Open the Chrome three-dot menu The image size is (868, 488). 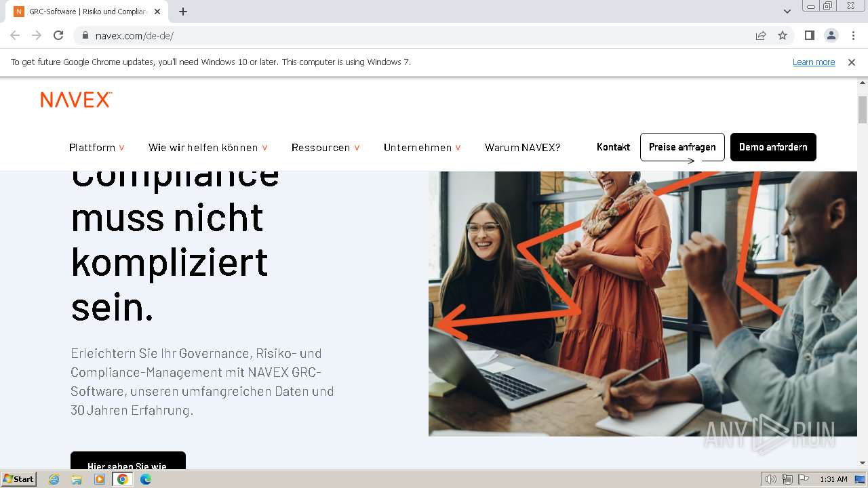coord(853,35)
